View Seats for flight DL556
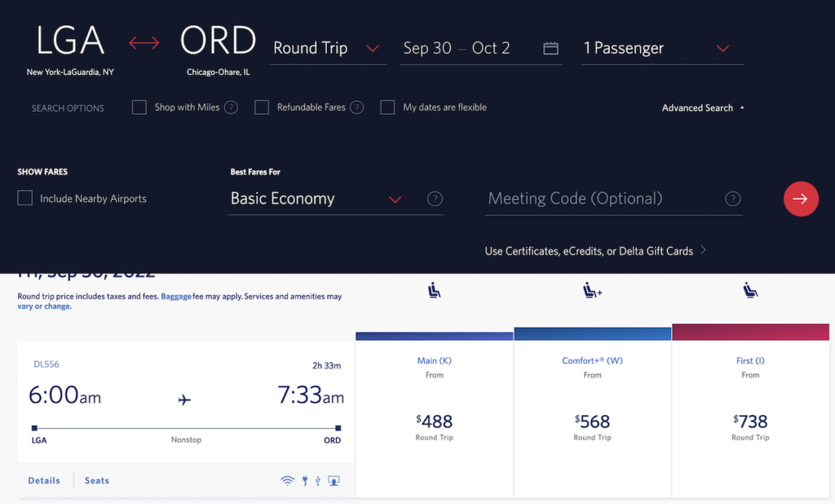Screen dimensions: 835x504 pos(97,480)
